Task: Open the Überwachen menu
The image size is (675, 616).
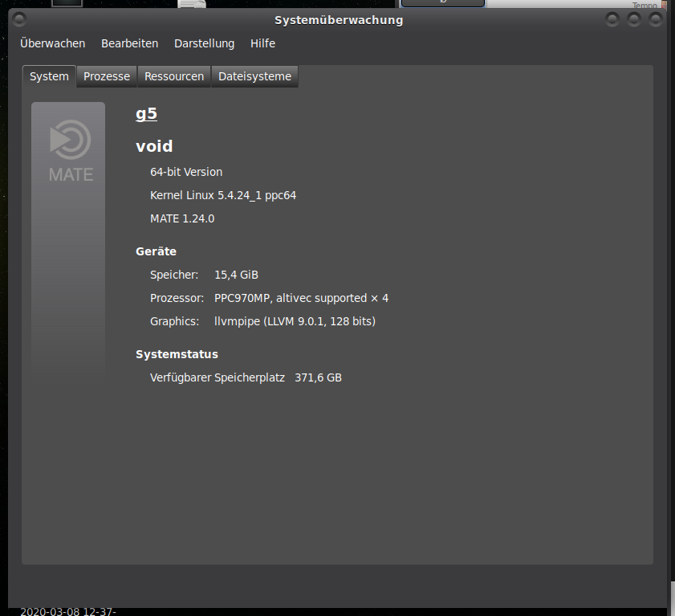Action: coord(52,43)
